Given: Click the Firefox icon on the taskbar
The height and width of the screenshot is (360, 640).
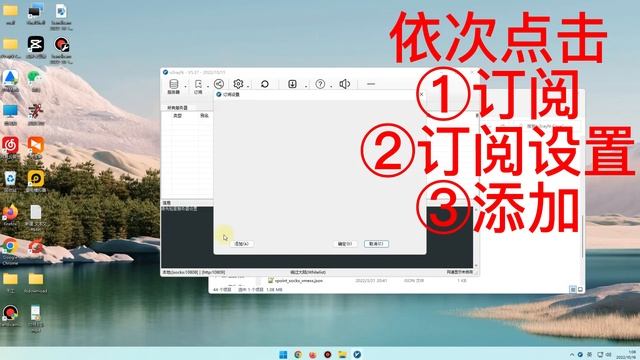Looking at the screenshot, I should (x=313, y=354).
